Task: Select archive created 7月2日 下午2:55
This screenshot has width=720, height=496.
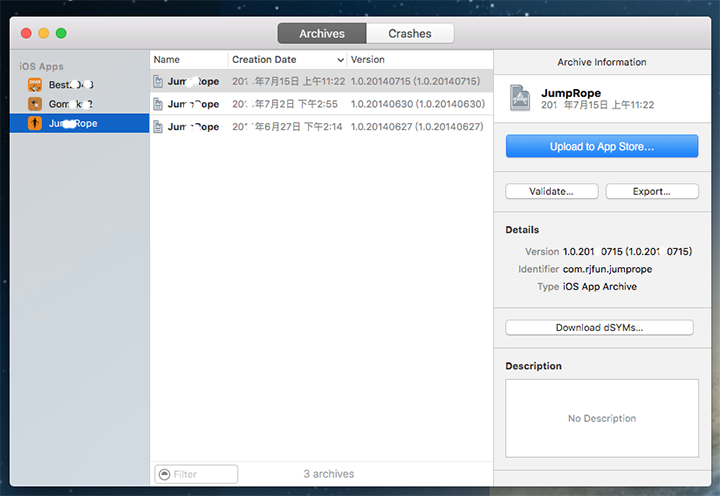Action: point(285,104)
